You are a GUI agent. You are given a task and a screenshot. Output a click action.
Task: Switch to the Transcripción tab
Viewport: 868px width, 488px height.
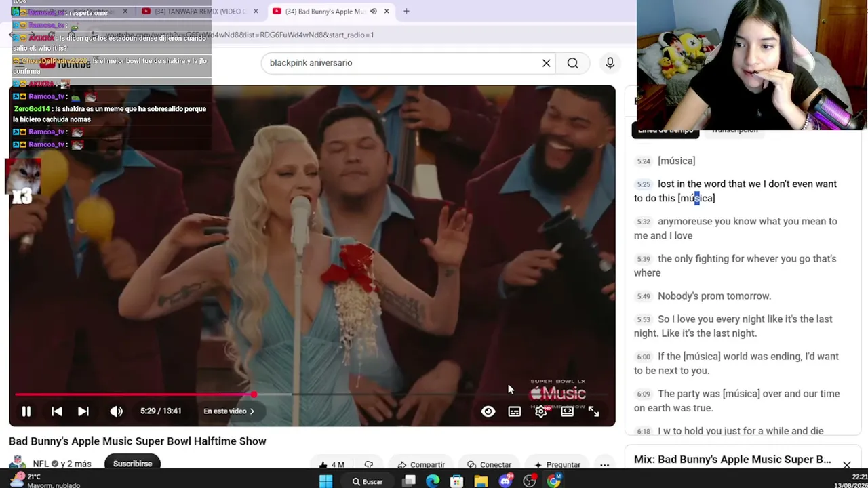pyautogui.click(x=735, y=130)
